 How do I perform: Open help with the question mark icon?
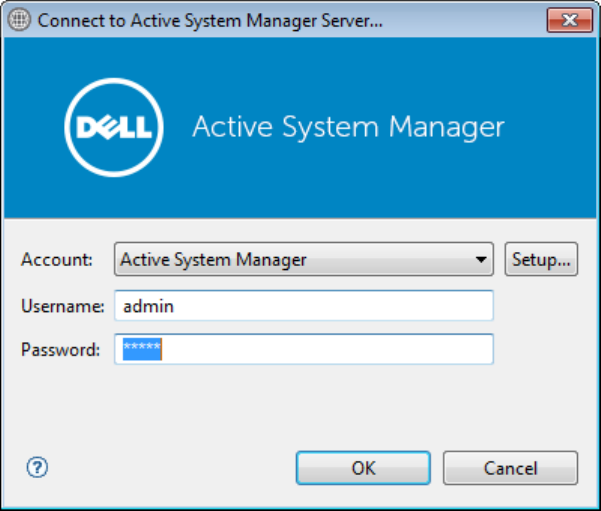38,467
